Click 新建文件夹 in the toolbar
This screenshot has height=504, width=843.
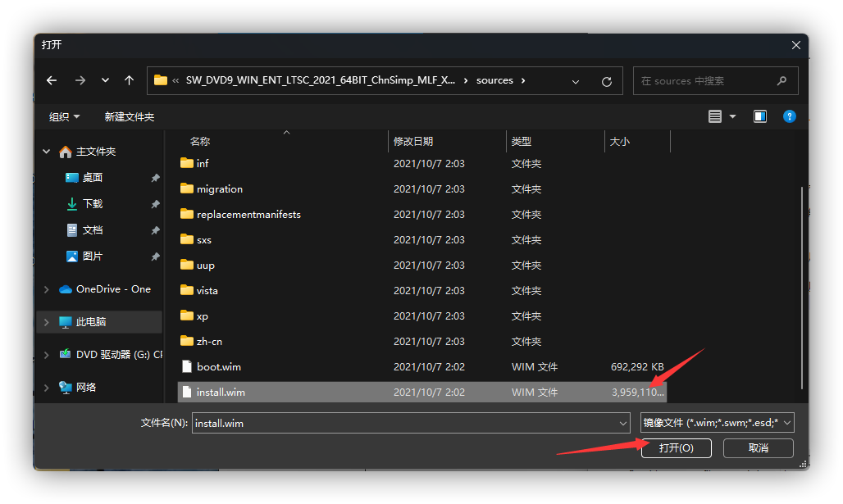click(x=129, y=116)
